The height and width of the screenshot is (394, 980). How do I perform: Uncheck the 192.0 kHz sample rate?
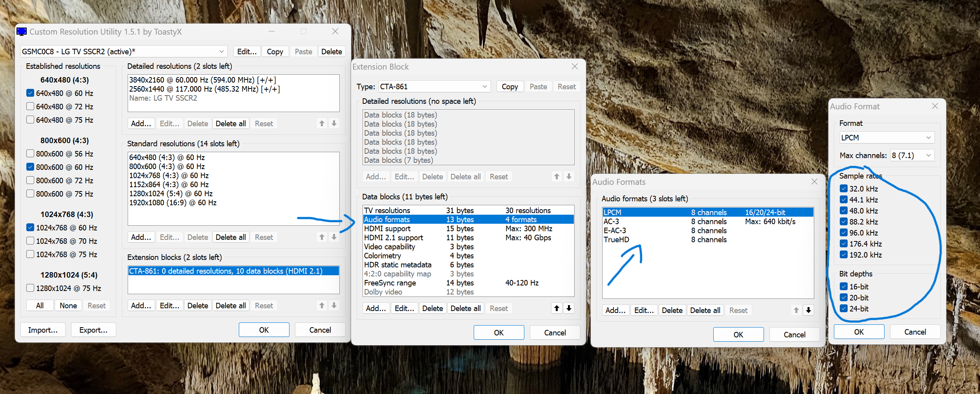coord(844,254)
